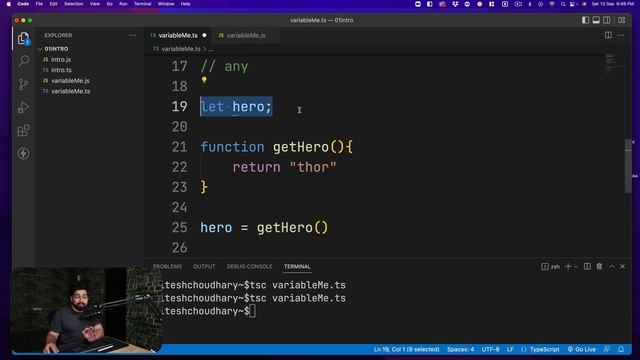Open the Search view in activity bar
The height and width of the screenshot is (360, 640).
point(24,61)
